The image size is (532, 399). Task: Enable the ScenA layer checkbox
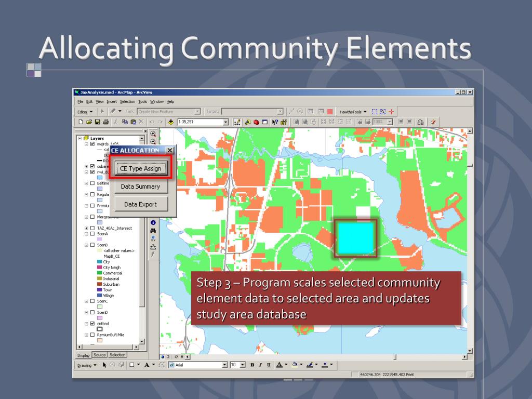(92, 234)
